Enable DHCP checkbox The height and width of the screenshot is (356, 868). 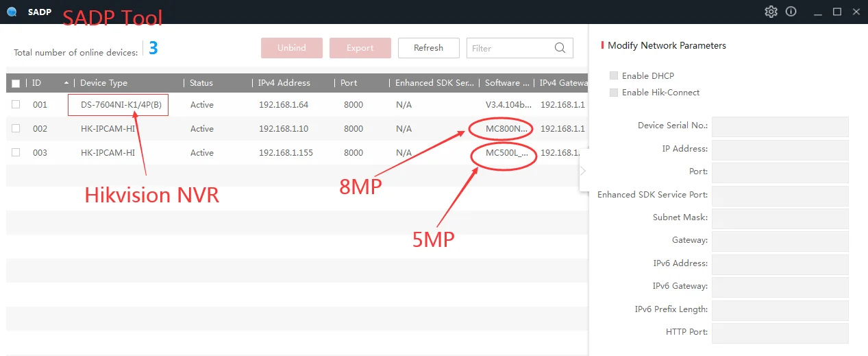click(x=614, y=75)
